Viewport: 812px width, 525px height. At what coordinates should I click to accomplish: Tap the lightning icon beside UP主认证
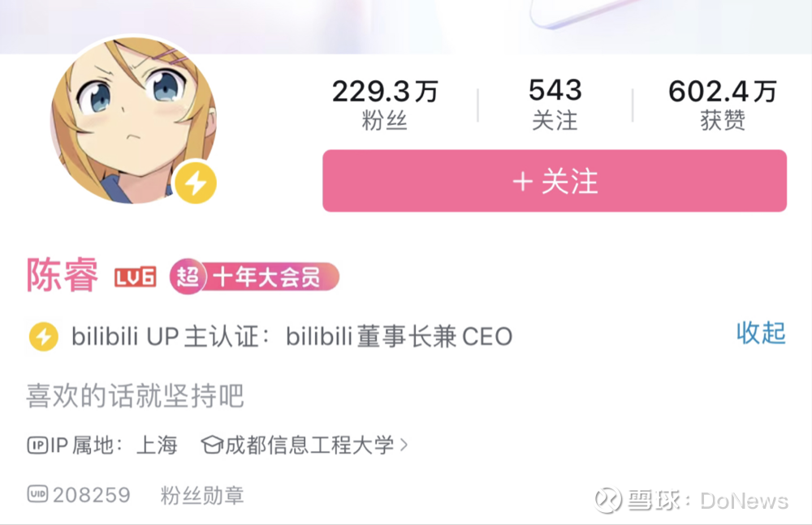coord(44,337)
